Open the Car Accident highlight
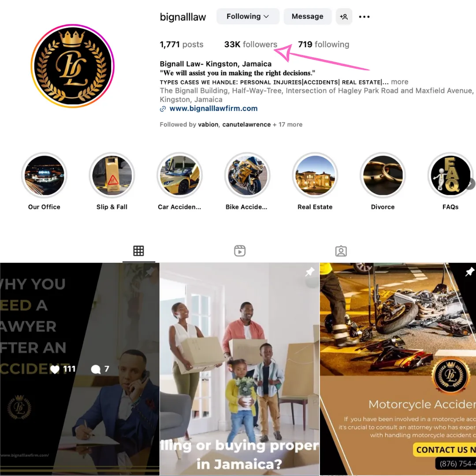Image resolution: width=476 pixels, height=476 pixels. [x=180, y=175]
